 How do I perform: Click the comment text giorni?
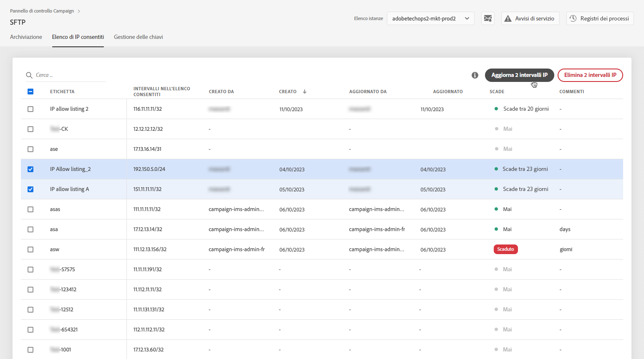[x=566, y=250]
